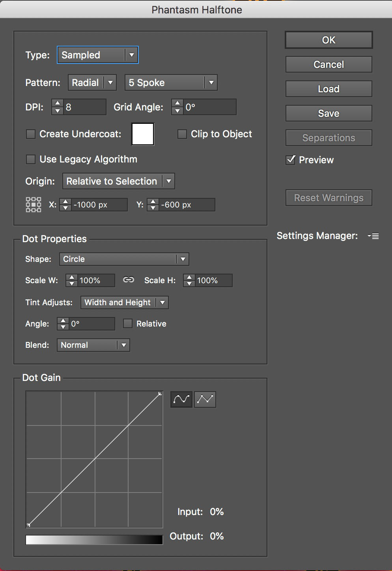
Task: Open the Blend dropdown showing Normal
Action: [x=93, y=345]
